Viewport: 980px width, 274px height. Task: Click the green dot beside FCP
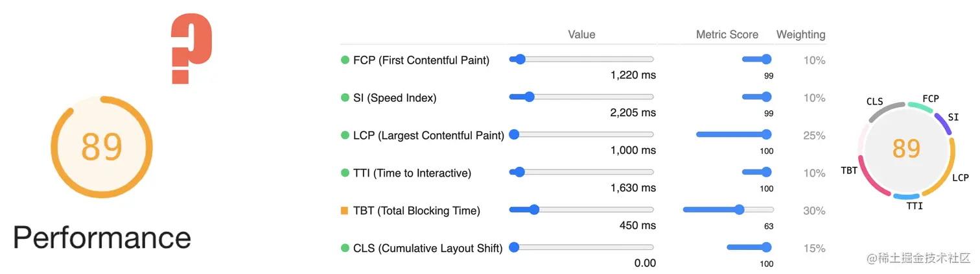[x=345, y=60]
